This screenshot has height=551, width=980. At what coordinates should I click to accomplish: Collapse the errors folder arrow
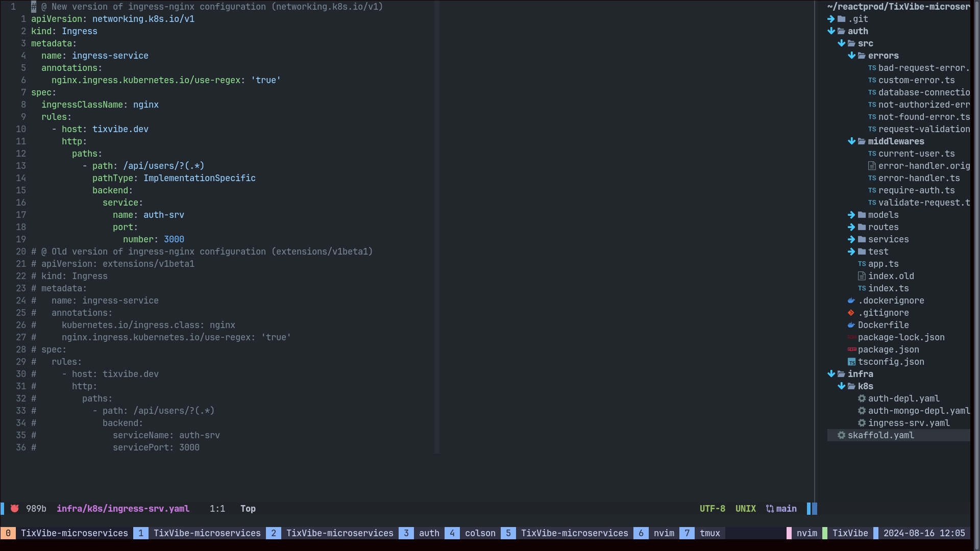point(851,56)
